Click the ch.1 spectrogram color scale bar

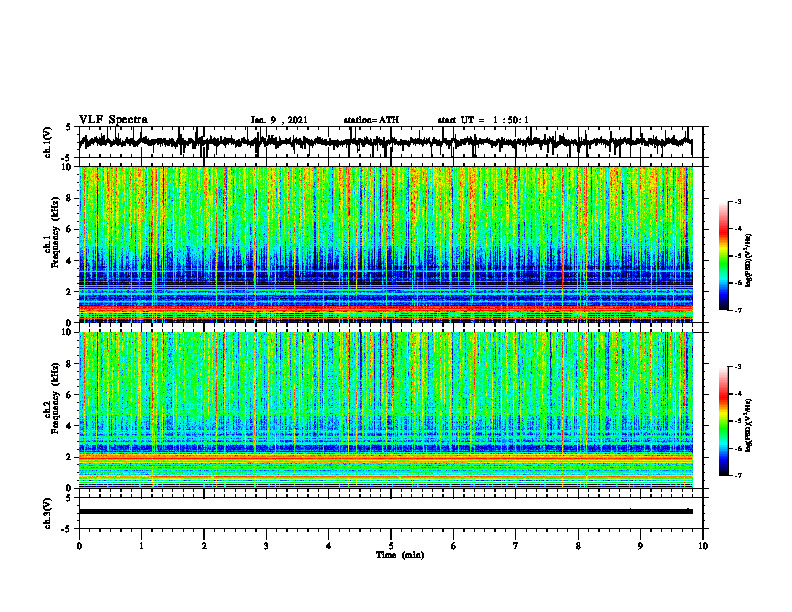pyautogui.click(x=723, y=256)
